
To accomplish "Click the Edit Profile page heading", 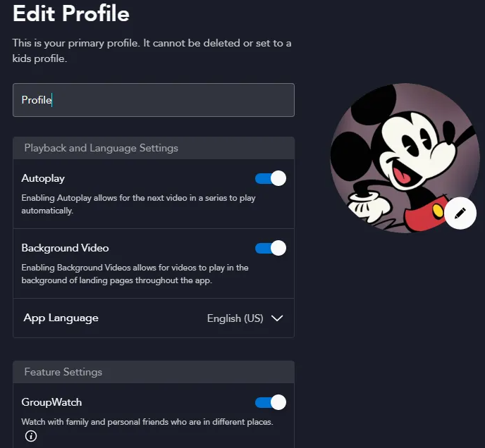I will 70,13.
